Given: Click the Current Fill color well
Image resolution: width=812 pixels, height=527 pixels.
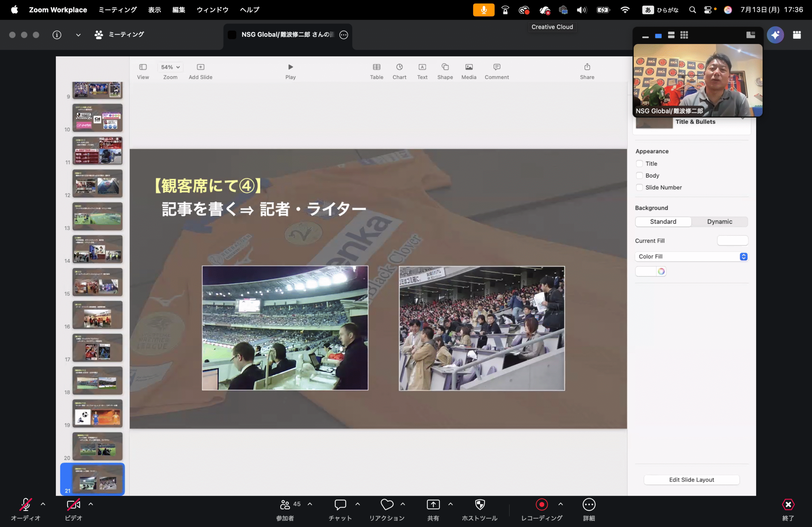Looking at the screenshot, I should pyautogui.click(x=732, y=241).
